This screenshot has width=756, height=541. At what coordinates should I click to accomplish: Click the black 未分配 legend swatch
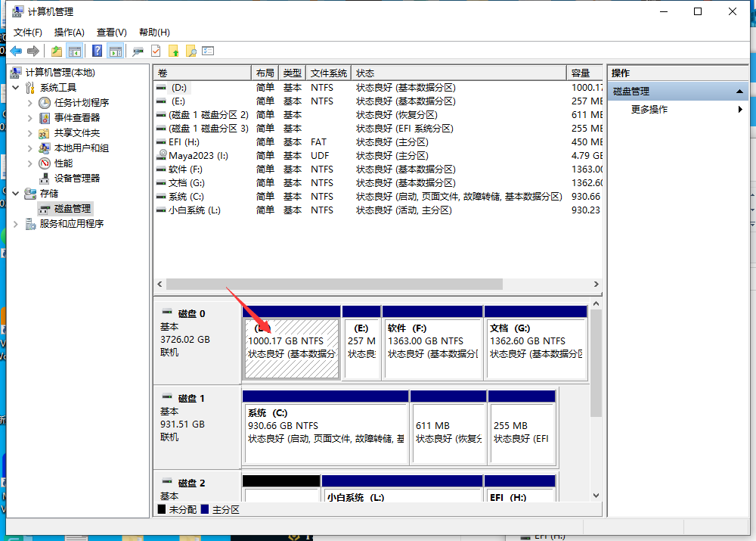click(x=162, y=510)
